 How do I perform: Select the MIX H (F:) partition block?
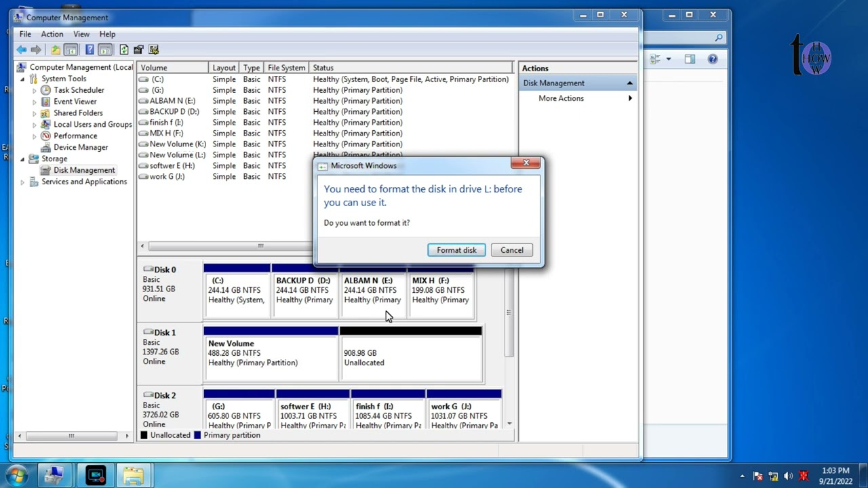[441, 290]
